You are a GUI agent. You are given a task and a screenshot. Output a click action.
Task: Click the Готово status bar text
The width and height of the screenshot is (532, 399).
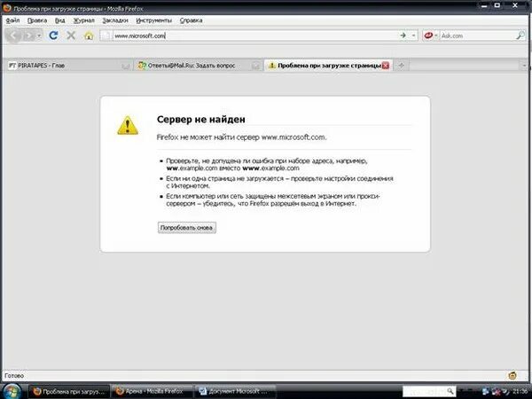tap(14, 376)
